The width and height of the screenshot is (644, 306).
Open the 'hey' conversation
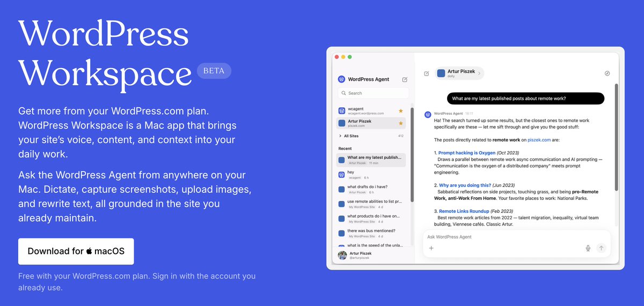point(371,175)
